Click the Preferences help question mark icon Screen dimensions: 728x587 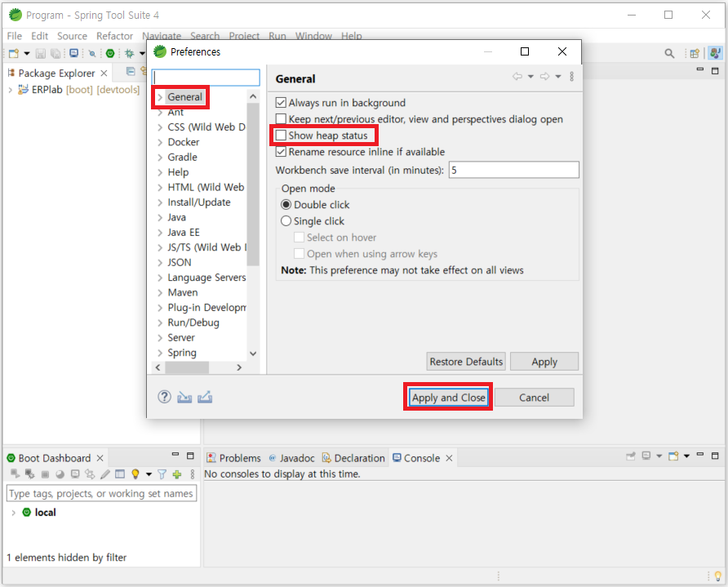[x=164, y=397]
